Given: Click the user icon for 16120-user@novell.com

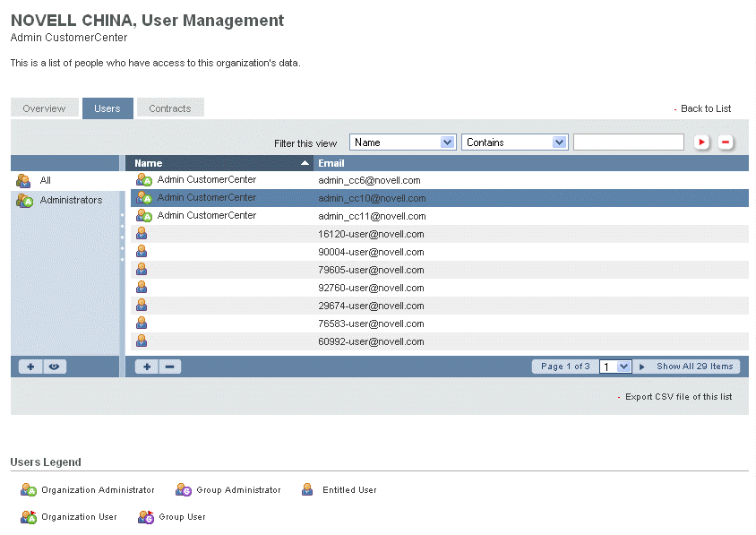Looking at the screenshot, I should click(x=142, y=234).
